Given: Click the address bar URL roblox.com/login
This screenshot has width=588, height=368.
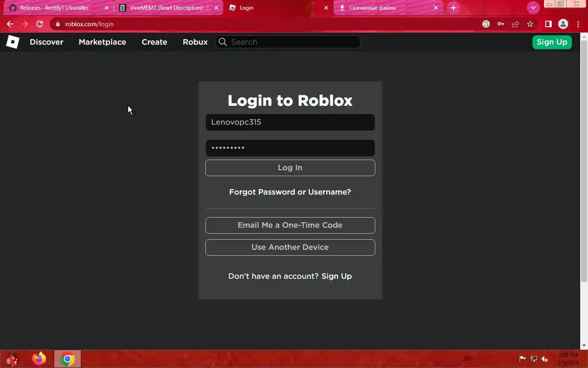Looking at the screenshot, I should (x=89, y=24).
